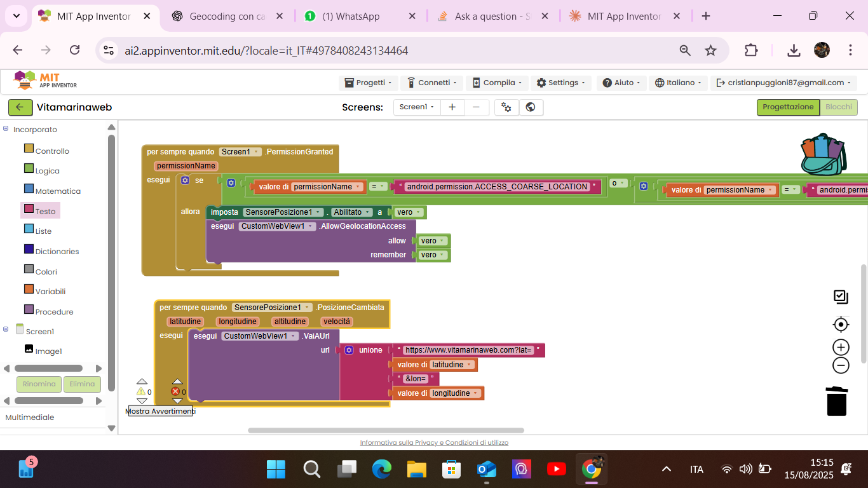Zoom in with the plus circle icon
The width and height of the screenshot is (868, 488).
[x=841, y=347]
